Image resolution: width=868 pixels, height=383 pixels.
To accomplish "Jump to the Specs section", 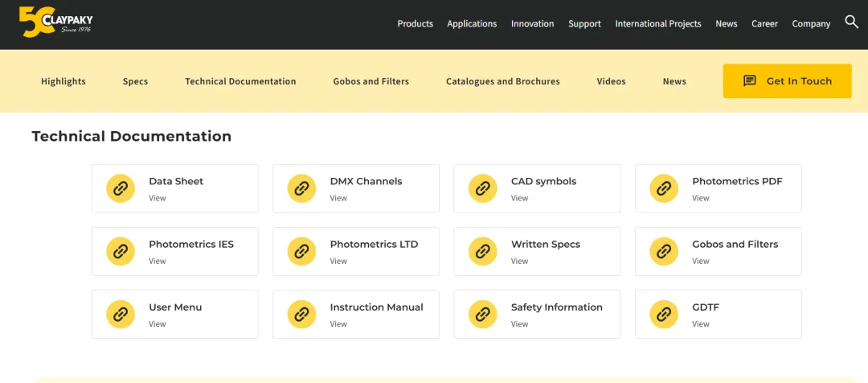I will [x=135, y=81].
